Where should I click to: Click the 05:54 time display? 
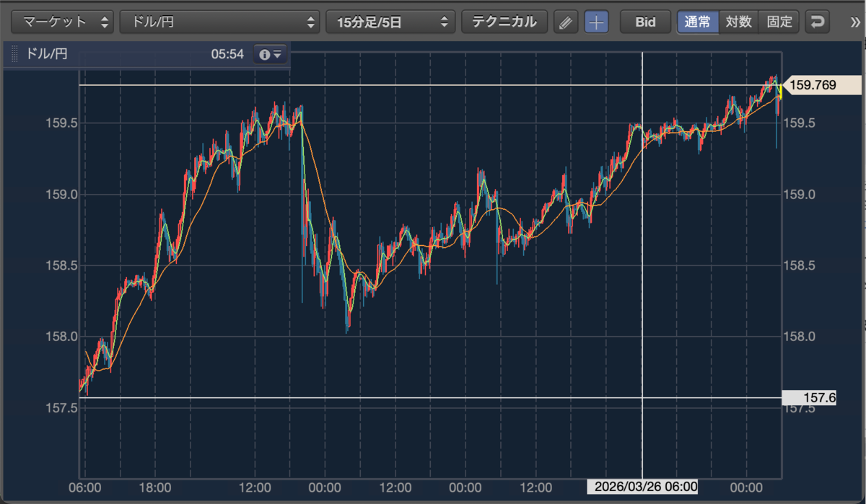[x=227, y=54]
